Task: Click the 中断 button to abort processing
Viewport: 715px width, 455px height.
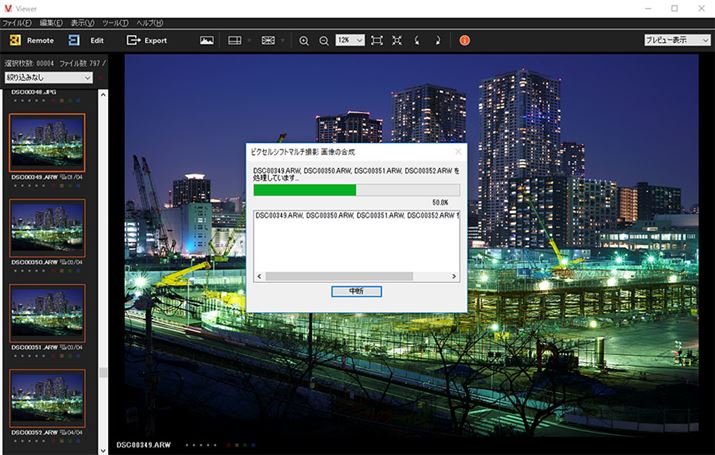Action: pos(356,291)
